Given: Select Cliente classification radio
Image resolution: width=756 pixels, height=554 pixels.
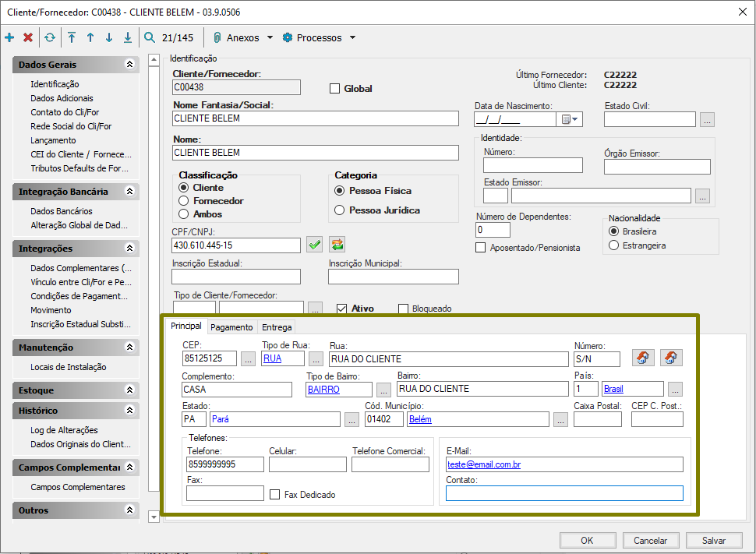Looking at the screenshot, I should click(x=184, y=187).
